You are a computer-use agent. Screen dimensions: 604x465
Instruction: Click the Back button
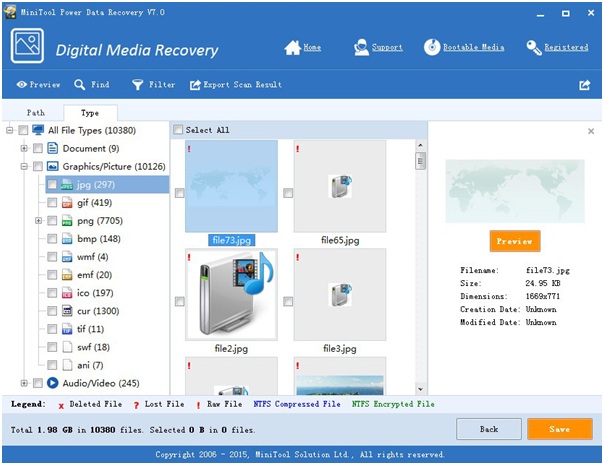tap(488, 429)
